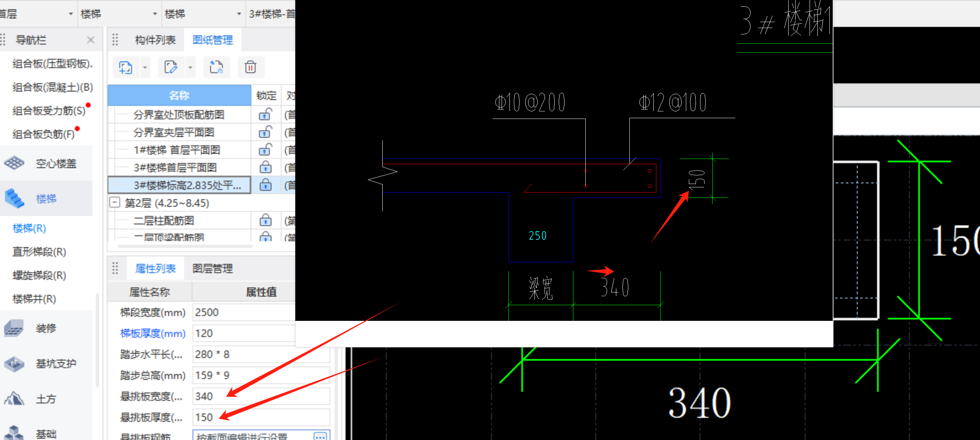Click the 名称 column header
Viewport: 980px width, 440px height.
[x=179, y=95]
